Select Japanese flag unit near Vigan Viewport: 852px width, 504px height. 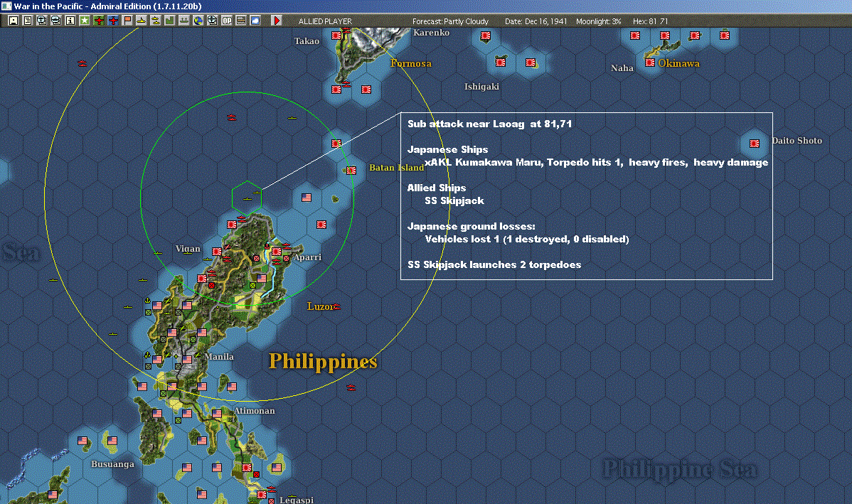click(x=217, y=252)
